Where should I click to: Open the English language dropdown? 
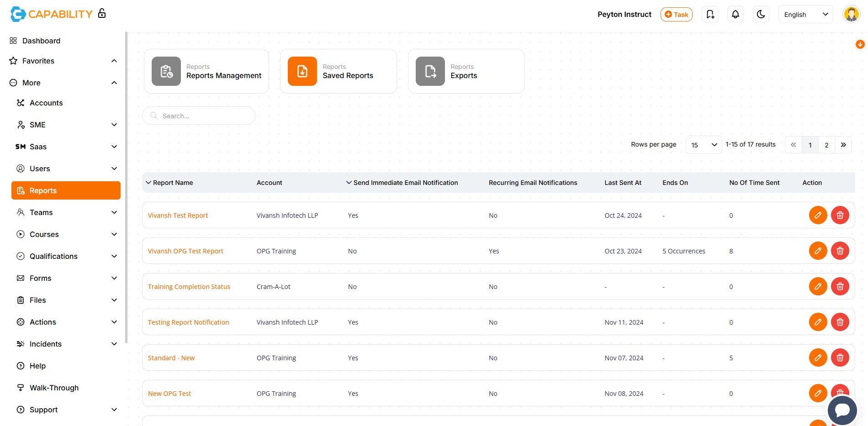click(805, 14)
